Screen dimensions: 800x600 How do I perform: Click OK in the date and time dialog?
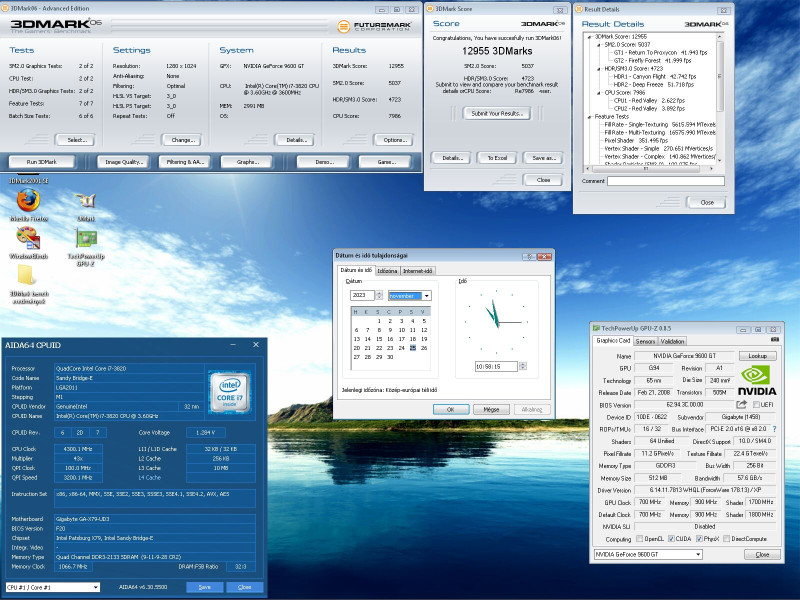tap(451, 409)
